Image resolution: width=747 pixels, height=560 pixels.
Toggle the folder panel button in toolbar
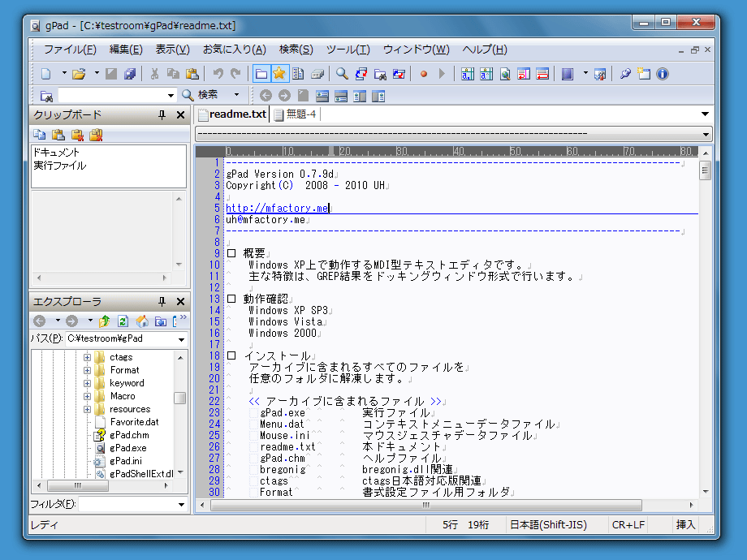point(261,74)
